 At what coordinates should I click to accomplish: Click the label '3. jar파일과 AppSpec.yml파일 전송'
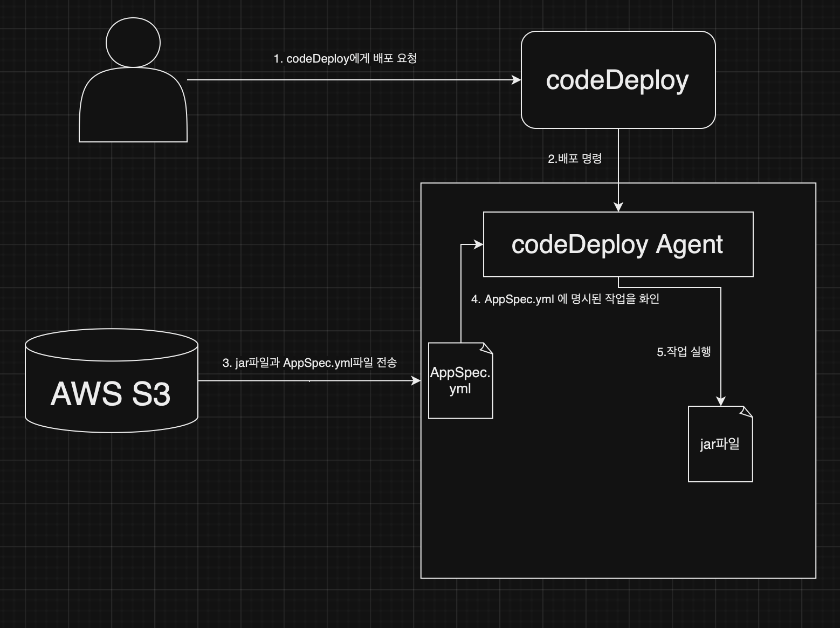[x=309, y=363]
